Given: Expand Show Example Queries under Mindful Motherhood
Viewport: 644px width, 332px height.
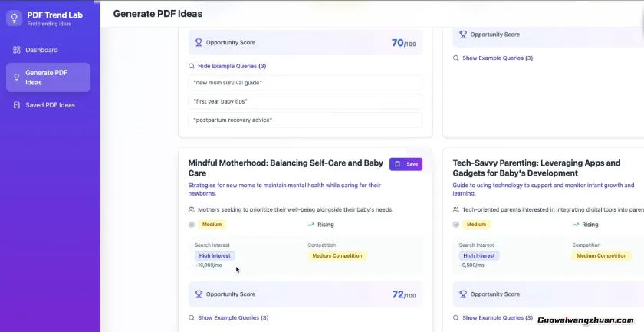Looking at the screenshot, I should click(232, 317).
